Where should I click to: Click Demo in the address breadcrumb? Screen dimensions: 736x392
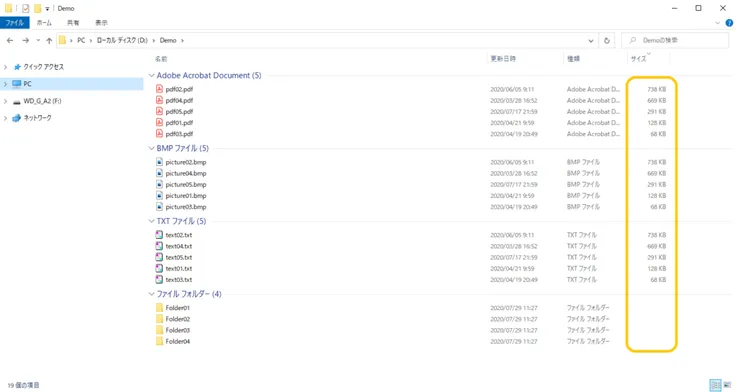click(168, 40)
